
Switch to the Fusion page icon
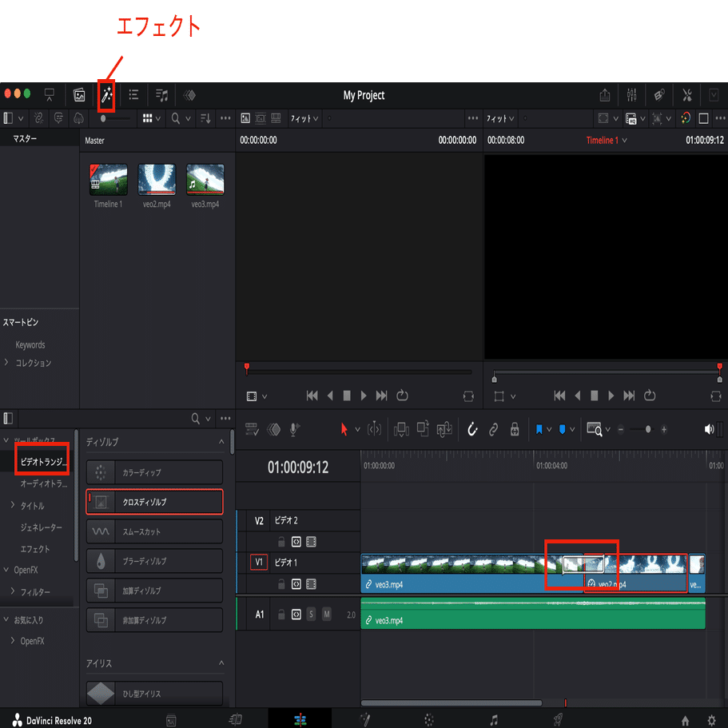[x=365, y=718]
